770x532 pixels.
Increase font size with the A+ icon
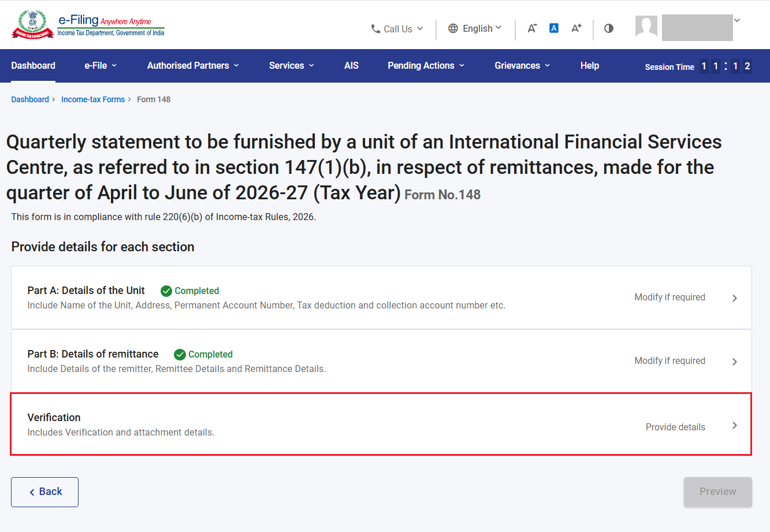pyautogui.click(x=576, y=28)
